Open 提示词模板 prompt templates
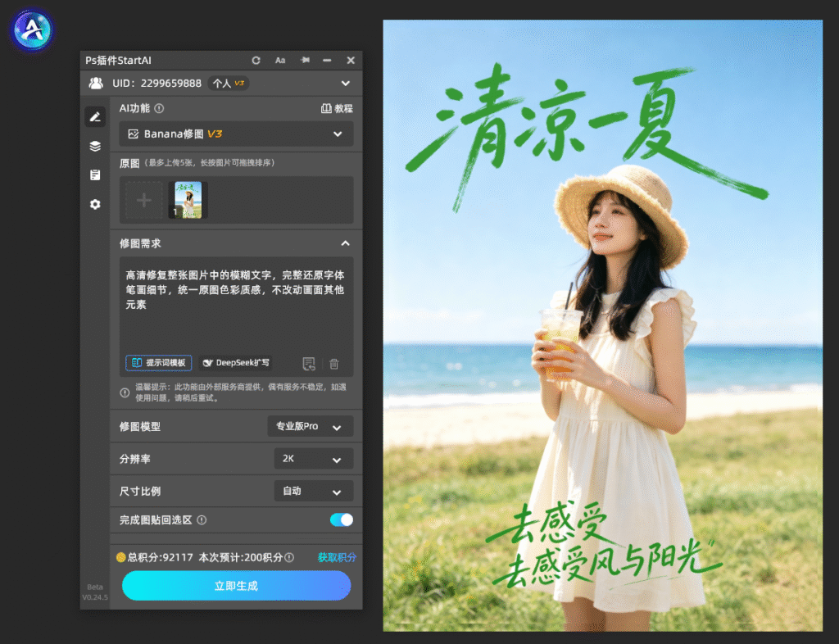This screenshot has height=644, width=839. point(159,363)
